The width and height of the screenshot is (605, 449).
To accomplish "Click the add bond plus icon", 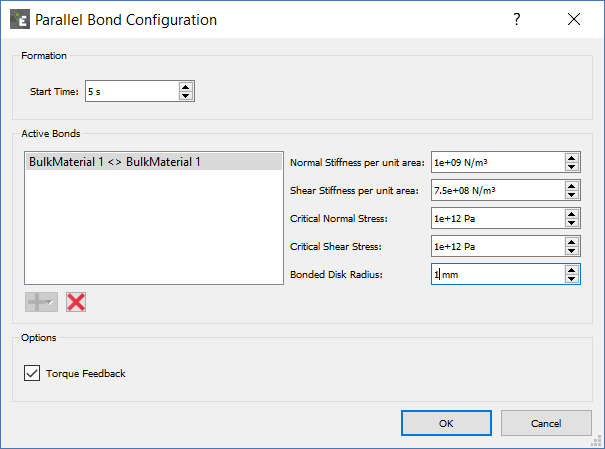I will (41, 301).
